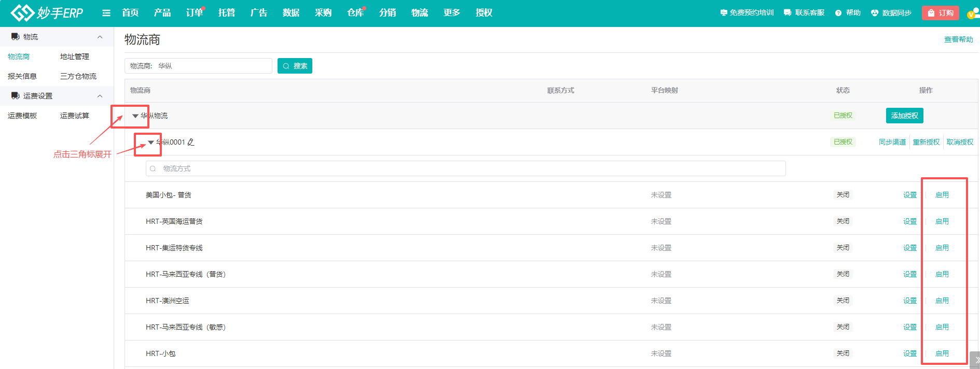980x369 pixels.
Task: Click the hamburger menu icon beside the logo
Action: pos(106,13)
